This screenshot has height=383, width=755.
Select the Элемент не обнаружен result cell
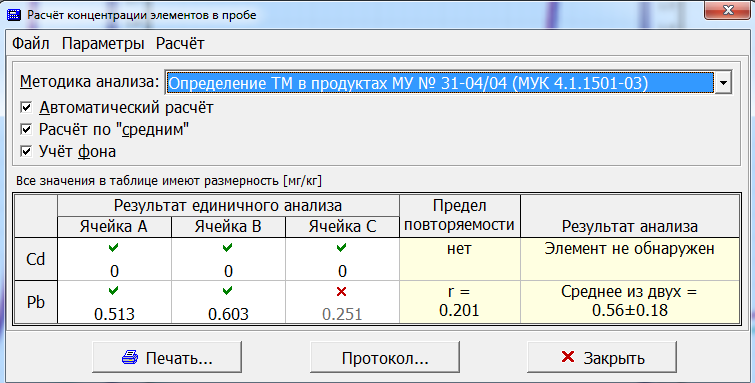(x=630, y=259)
